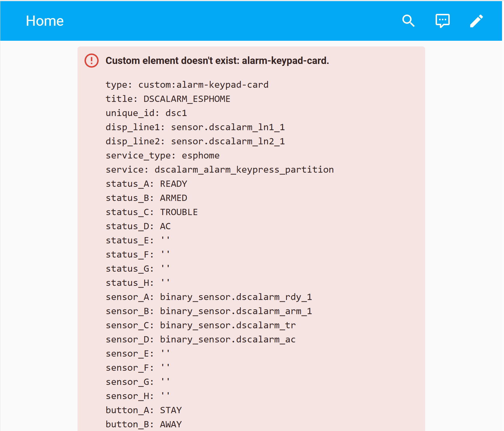
Task: Select the unique_id dsc1 line
Action: (146, 113)
